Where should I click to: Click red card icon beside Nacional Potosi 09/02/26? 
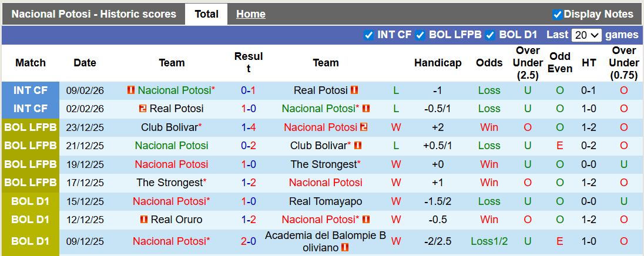click(131, 90)
